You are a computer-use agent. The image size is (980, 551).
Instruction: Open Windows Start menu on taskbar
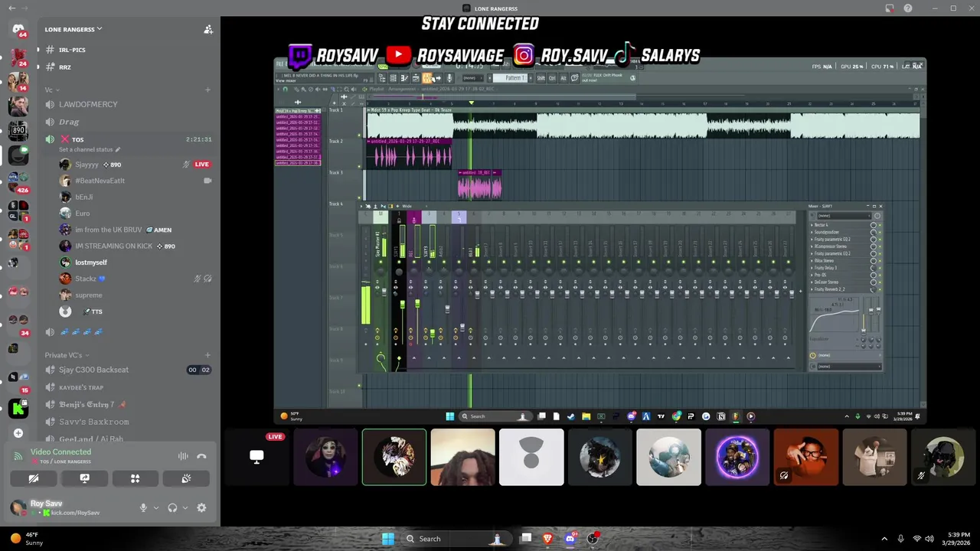[x=388, y=539]
